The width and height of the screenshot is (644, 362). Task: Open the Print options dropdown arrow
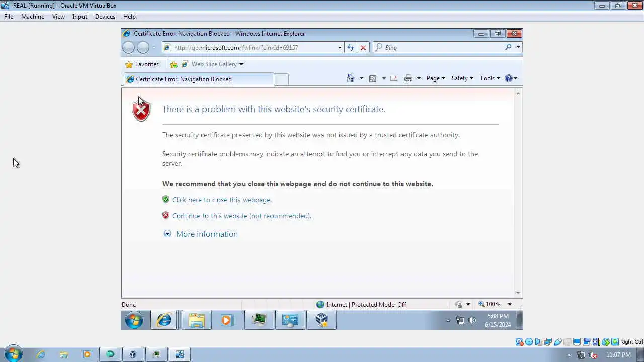419,78
